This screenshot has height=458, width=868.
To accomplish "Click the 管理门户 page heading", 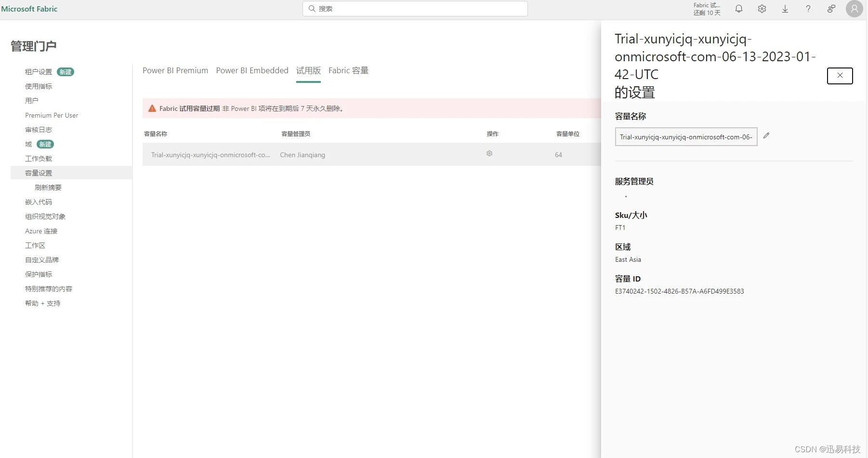I will point(34,46).
